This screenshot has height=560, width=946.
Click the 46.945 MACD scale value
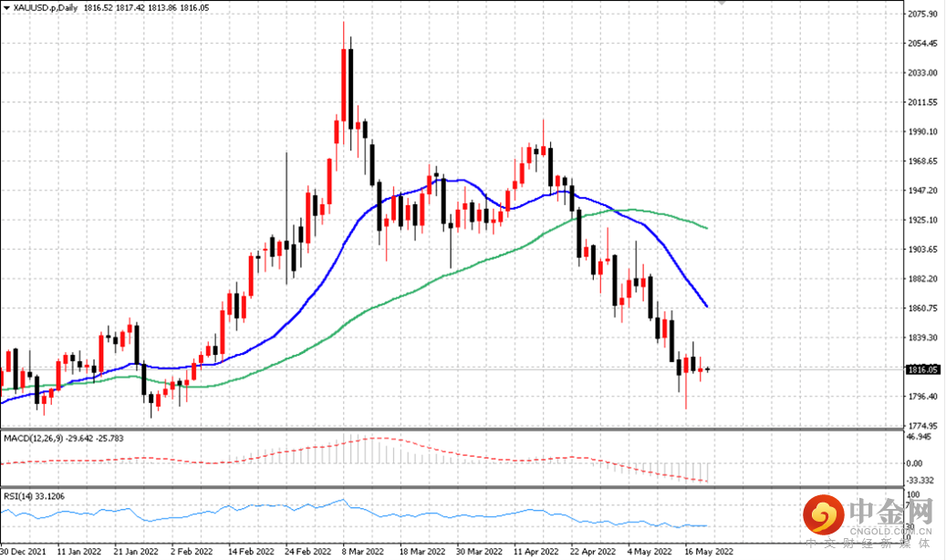click(x=920, y=436)
